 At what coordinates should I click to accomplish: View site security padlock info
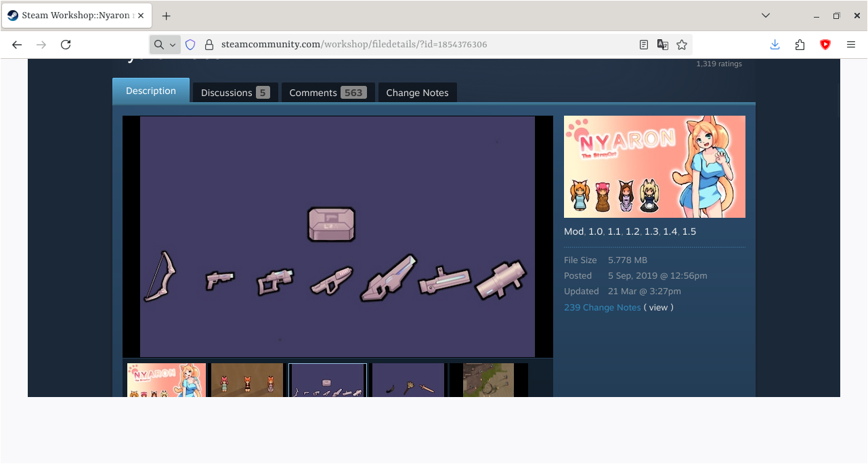[x=209, y=45]
